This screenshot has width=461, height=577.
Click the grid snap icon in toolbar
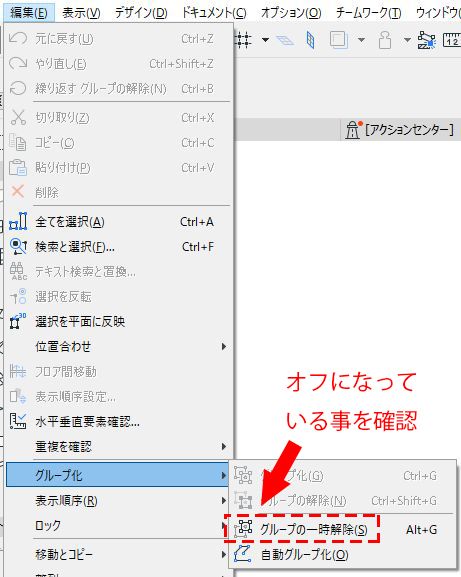(243, 39)
